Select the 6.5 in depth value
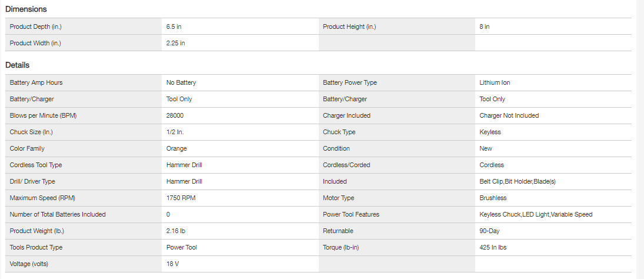644x279 pixels. [175, 26]
